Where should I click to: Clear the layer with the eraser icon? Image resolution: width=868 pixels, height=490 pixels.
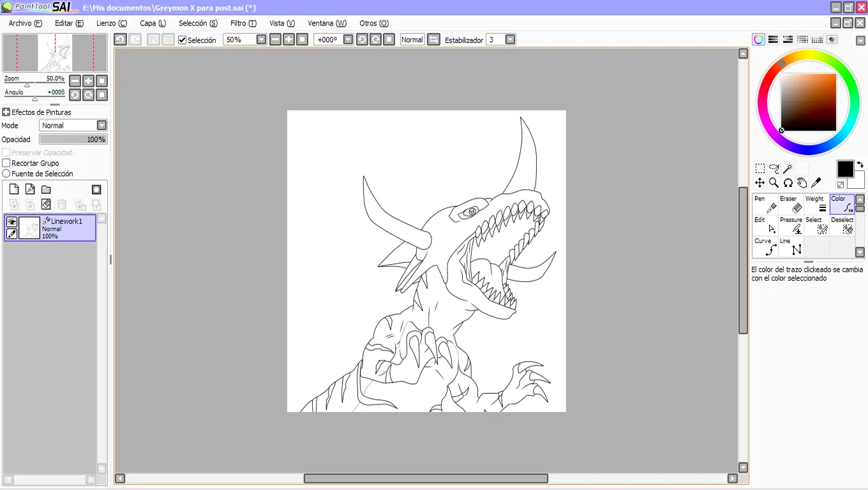coord(46,204)
